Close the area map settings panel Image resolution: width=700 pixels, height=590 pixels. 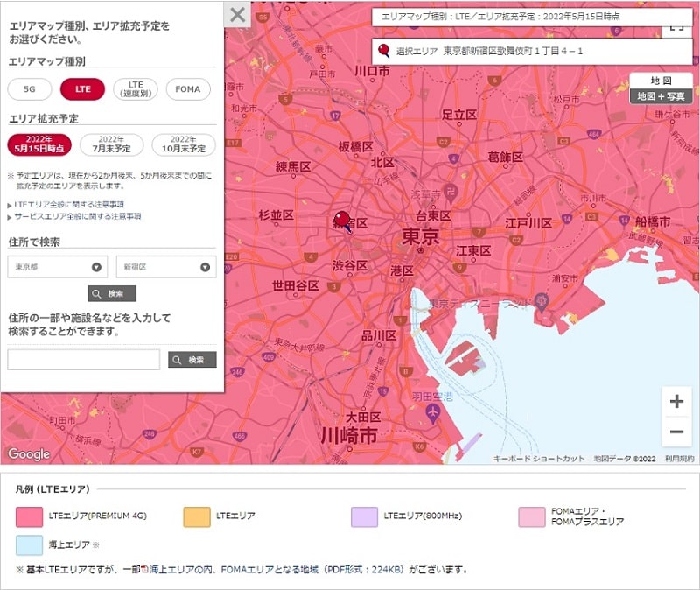237,14
